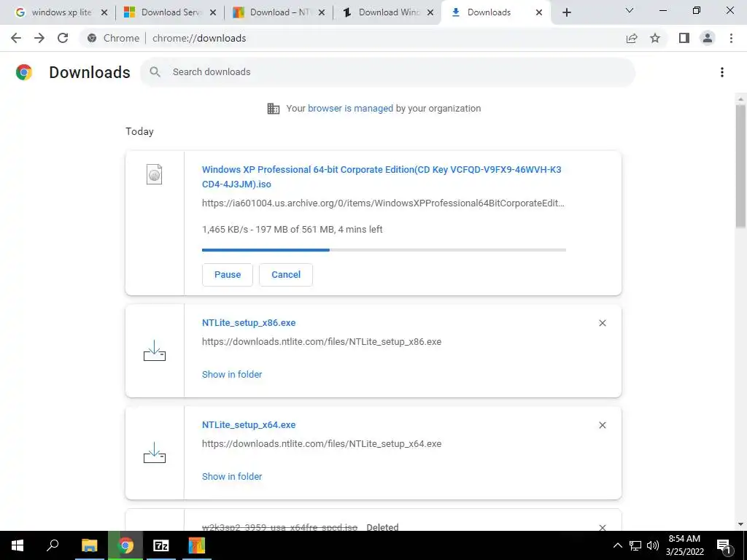This screenshot has width=747, height=560.
Task: Show NTLite_setup_x64.exe in folder
Action: tap(232, 477)
